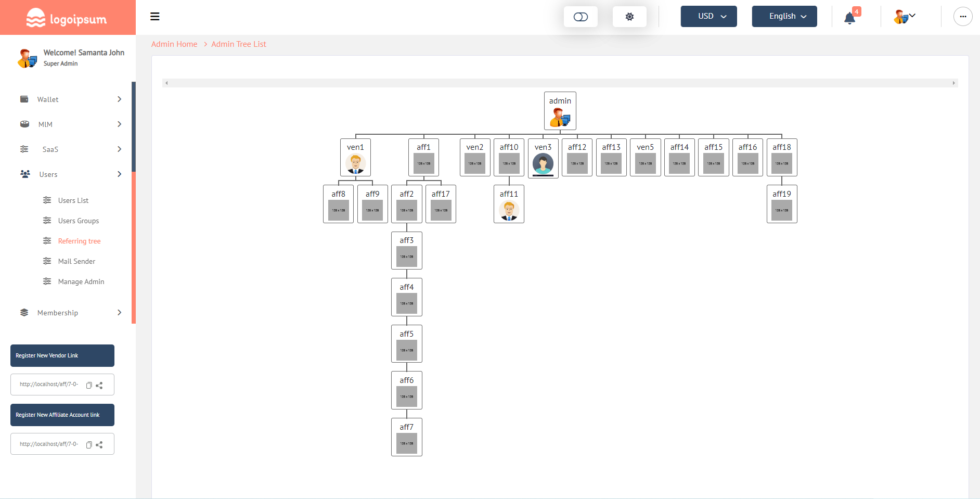Click Register New Vendor Link button

62,356
